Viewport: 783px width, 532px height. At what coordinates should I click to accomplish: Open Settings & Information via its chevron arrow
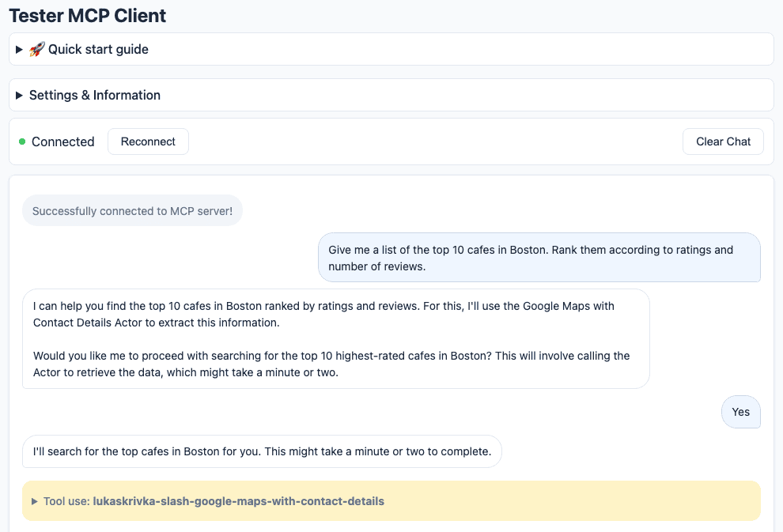coord(18,95)
